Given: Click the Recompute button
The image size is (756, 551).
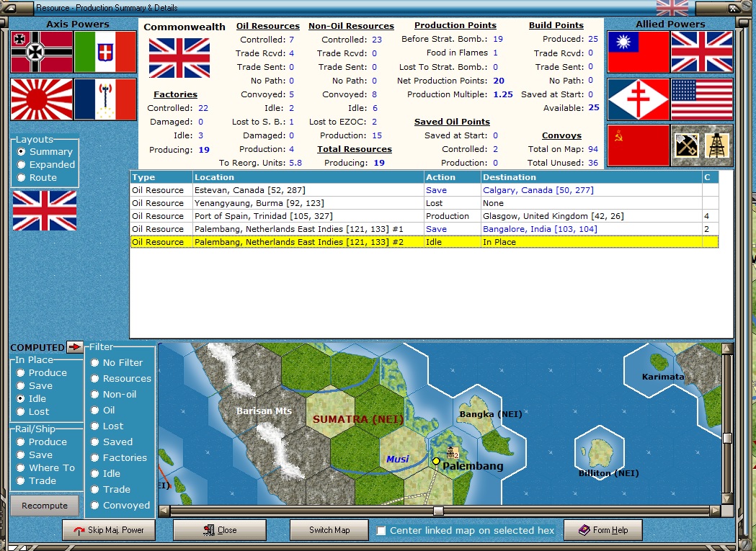Looking at the screenshot, I should pyautogui.click(x=45, y=506).
